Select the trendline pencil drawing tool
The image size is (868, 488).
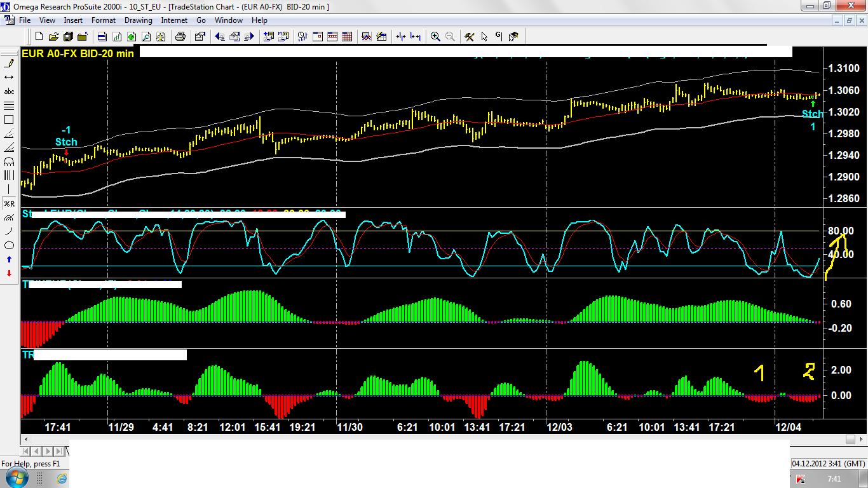click(10, 63)
